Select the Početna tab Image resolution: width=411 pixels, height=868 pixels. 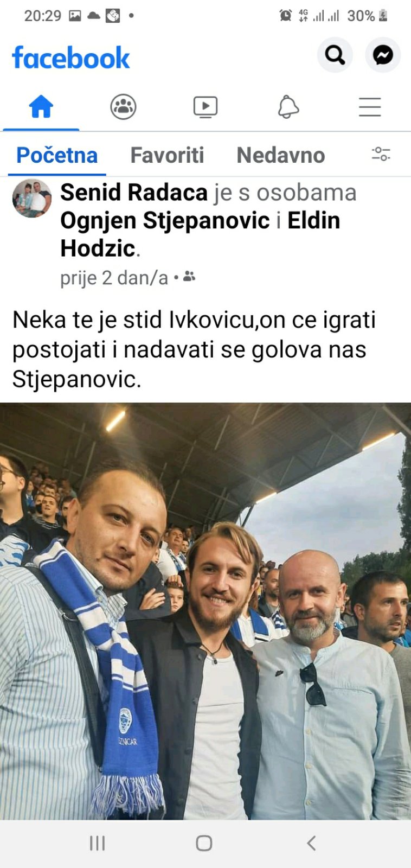(x=57, y=155)
